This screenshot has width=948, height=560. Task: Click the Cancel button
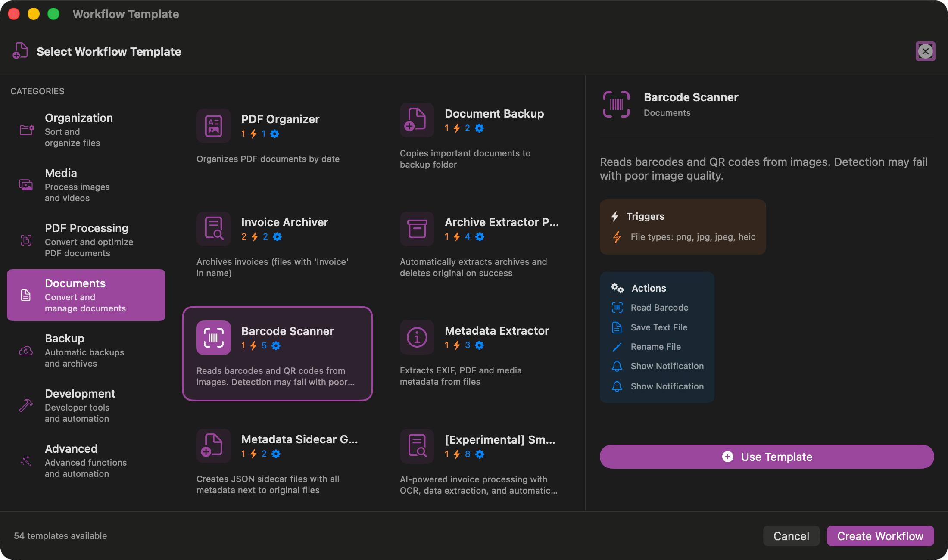pos(791,536)
